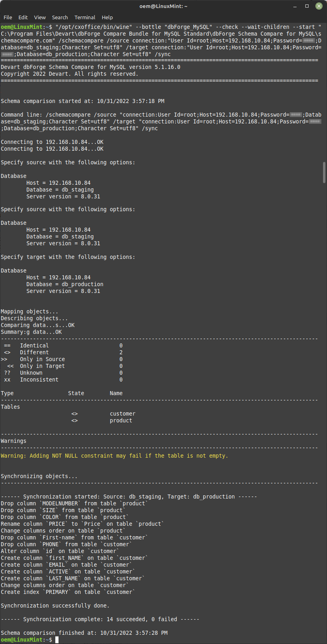Click 'Drop column `PHONE`' line

tap(67, 544)
